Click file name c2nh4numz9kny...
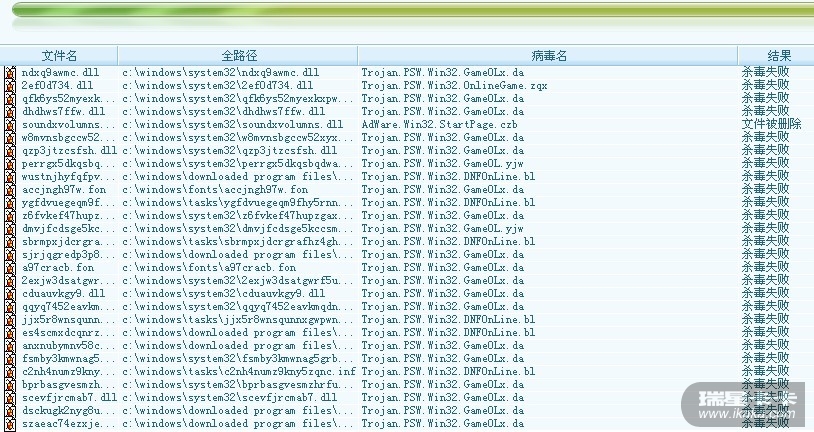814x432 pixels. 69,371
